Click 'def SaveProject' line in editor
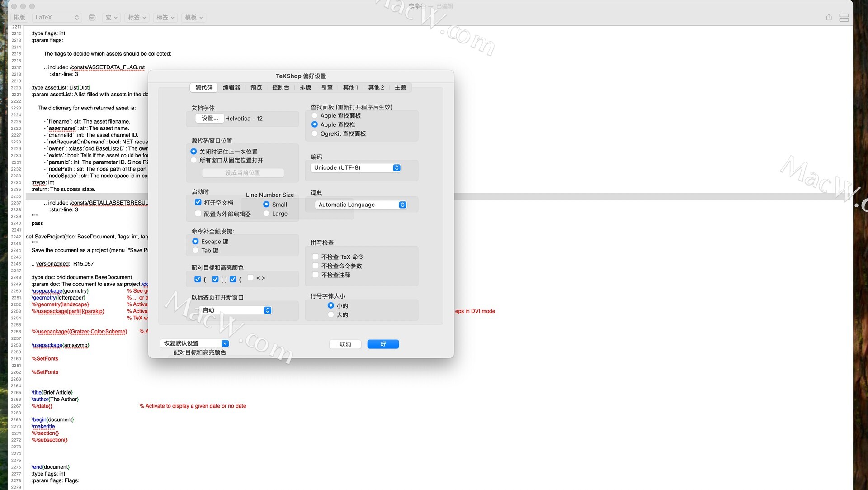This screenshot has width=868, height=490. click(x=87, y=237)
